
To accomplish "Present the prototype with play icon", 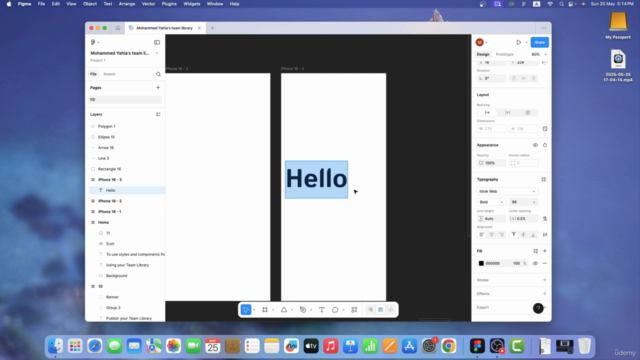I will click(518, 42).
